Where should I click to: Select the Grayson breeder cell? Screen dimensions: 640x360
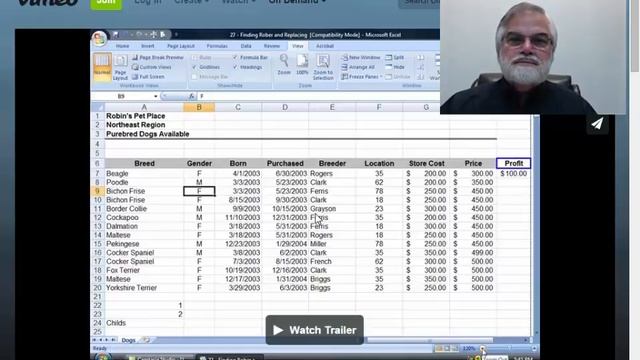point(332,209)
